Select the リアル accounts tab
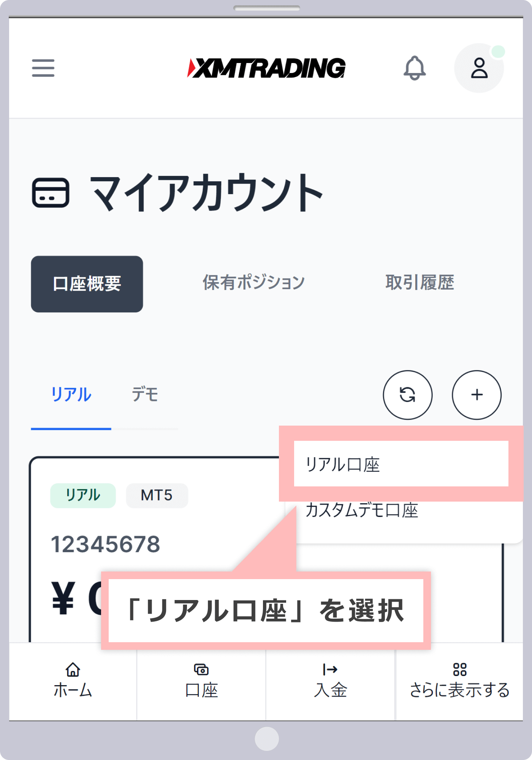532x760 pixels. (x=71, y=395)
